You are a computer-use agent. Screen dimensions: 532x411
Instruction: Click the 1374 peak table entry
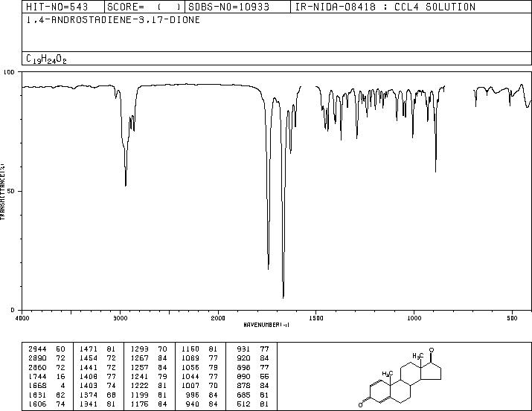pos(97,395)
